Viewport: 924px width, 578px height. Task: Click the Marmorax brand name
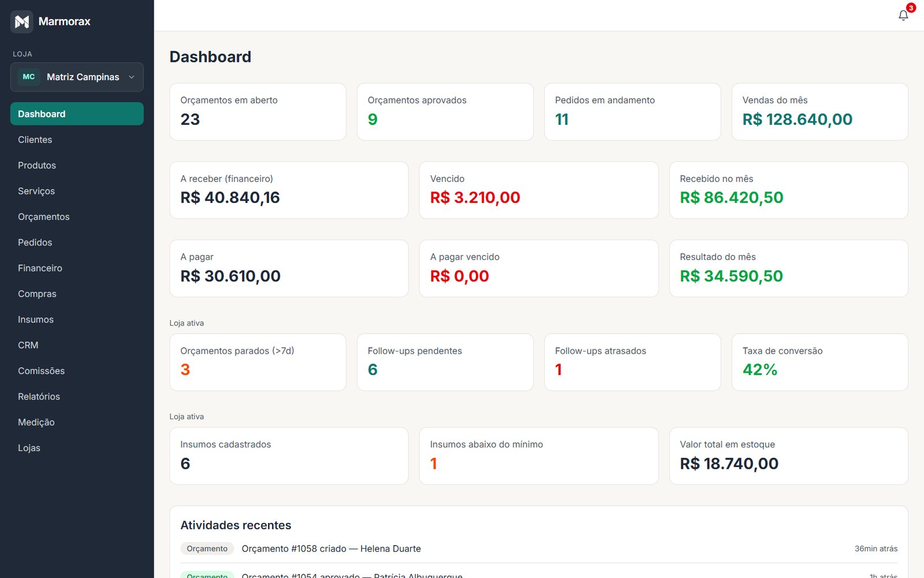coord(65,21)
